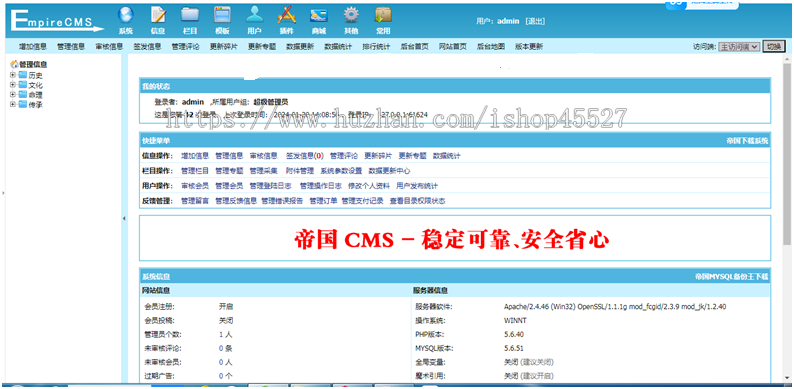The height and width of the screenshot is (389, 794).
Task: Open 用户发布统计 link
Action: 417,186
